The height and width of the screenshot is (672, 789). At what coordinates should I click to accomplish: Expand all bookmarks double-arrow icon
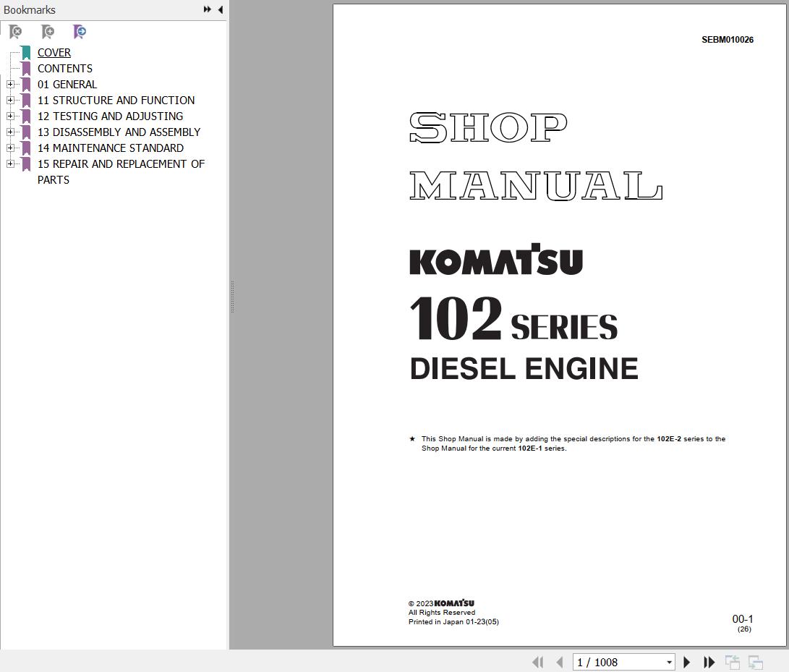point(208,9)
